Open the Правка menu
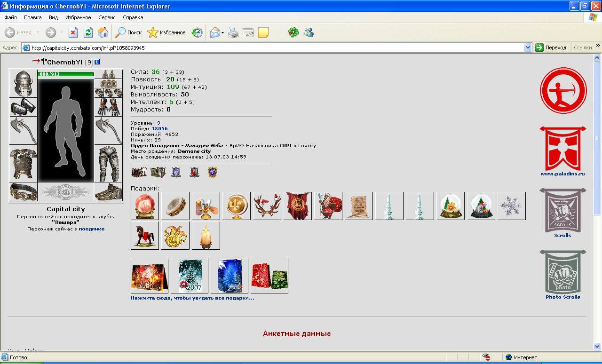The height and width of the screenshot is (364, 602). pos(33,17)
